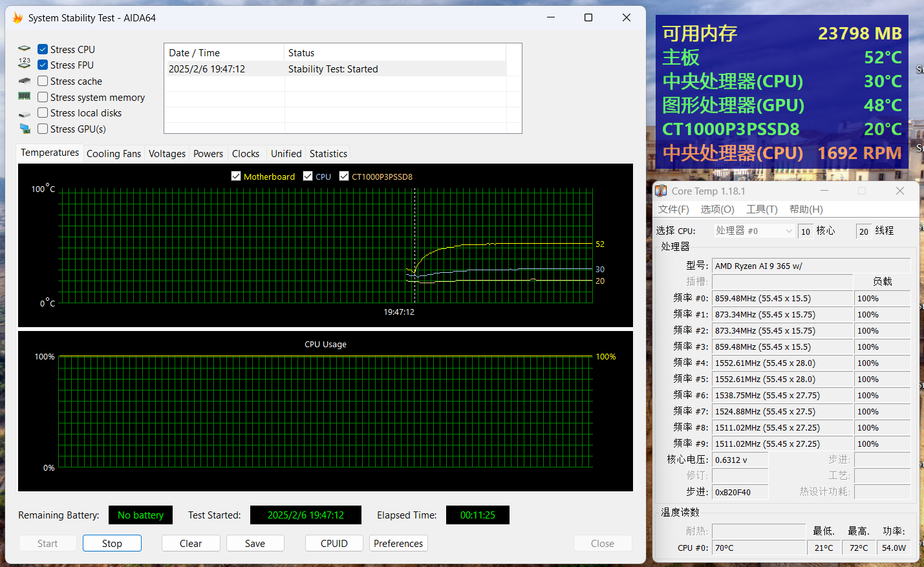Open Core Temp 帮助(H) menu
Screen dimensions: 924x567
806,209
